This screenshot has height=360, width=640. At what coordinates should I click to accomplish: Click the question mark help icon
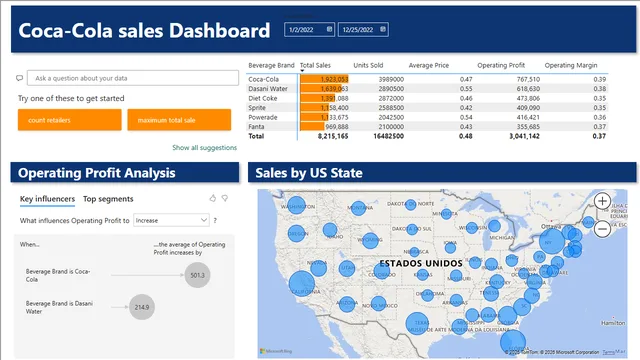215,220
